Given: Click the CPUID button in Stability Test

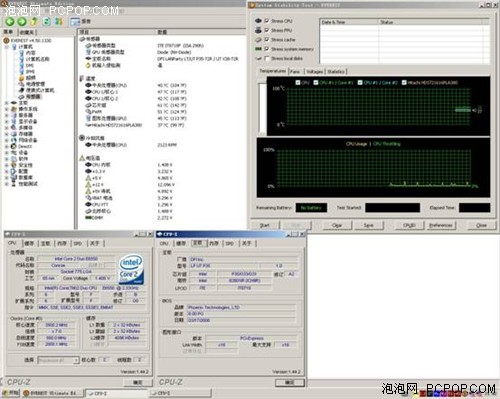Looking at the screenshot, I should pyautogui.click(x=409, y=225).
